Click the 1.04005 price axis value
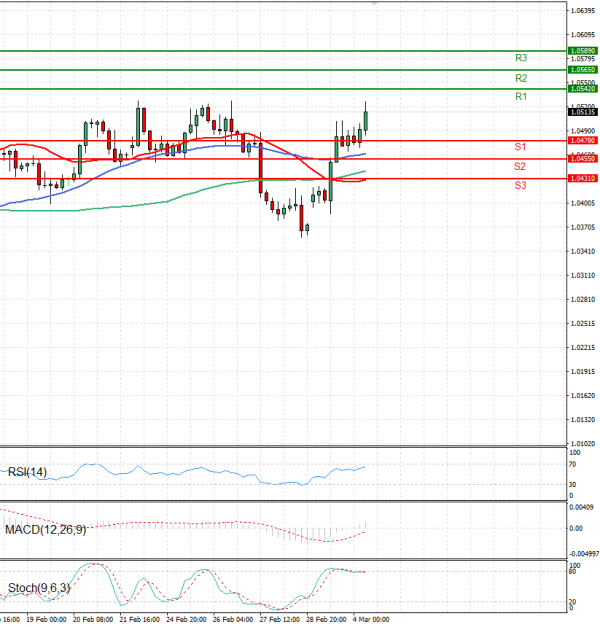Screen dimensions: 600x627 pos(582,203)
